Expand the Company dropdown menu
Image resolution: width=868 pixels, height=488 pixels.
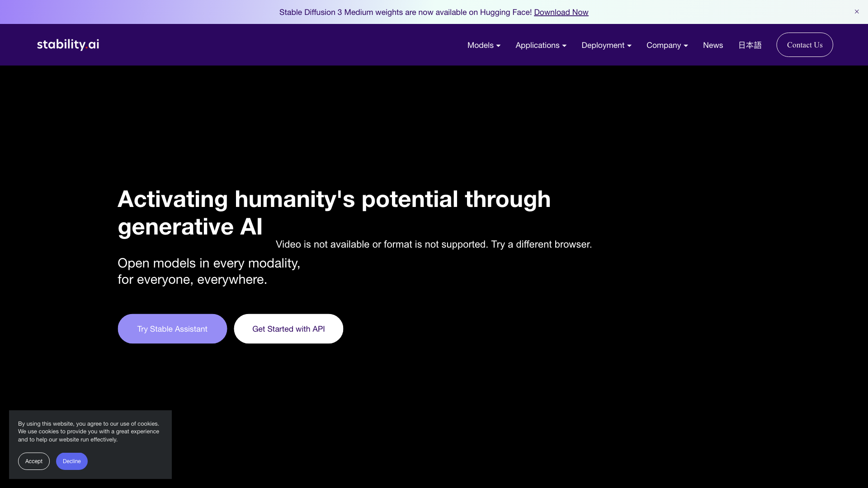667,45
